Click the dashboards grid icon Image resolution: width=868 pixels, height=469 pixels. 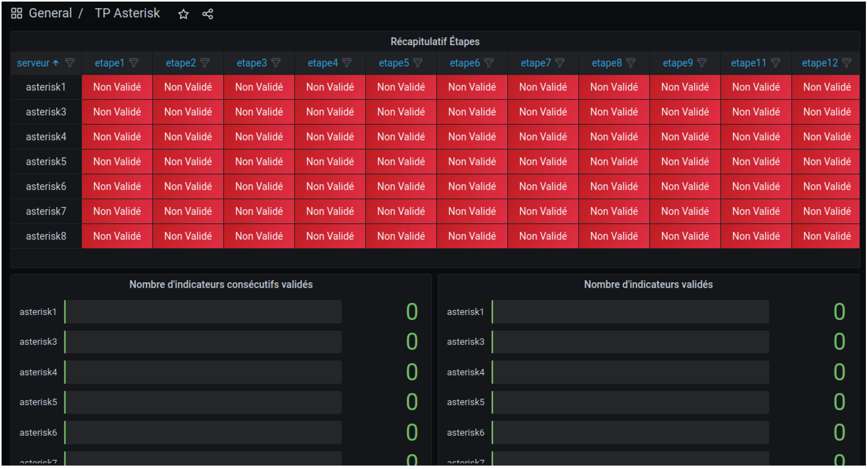point(17,13)
